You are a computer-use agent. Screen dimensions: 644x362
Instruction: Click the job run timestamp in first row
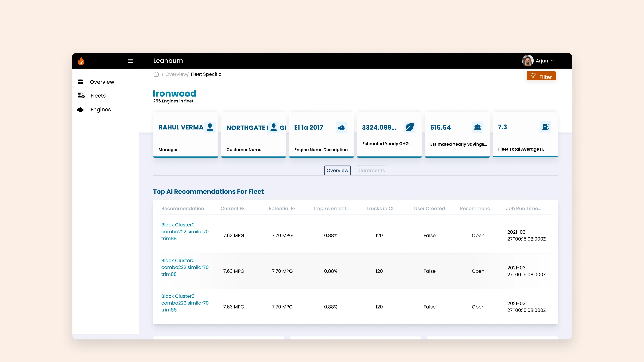click(x=526, y=235)
